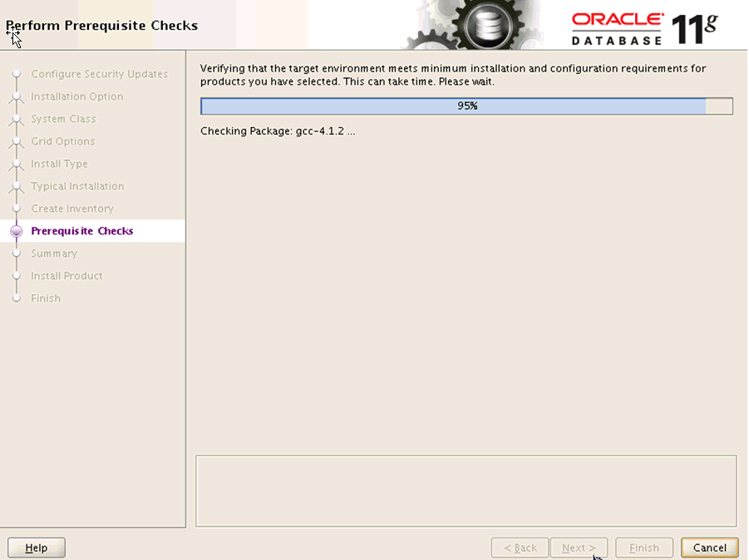Click the Finish button
The height and width of the screenshot is (560, 749).
tap(644, 547)
